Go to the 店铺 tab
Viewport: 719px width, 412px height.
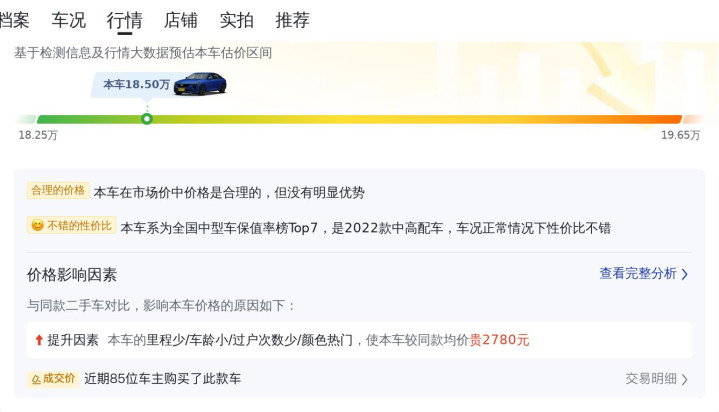coord(181,20)
